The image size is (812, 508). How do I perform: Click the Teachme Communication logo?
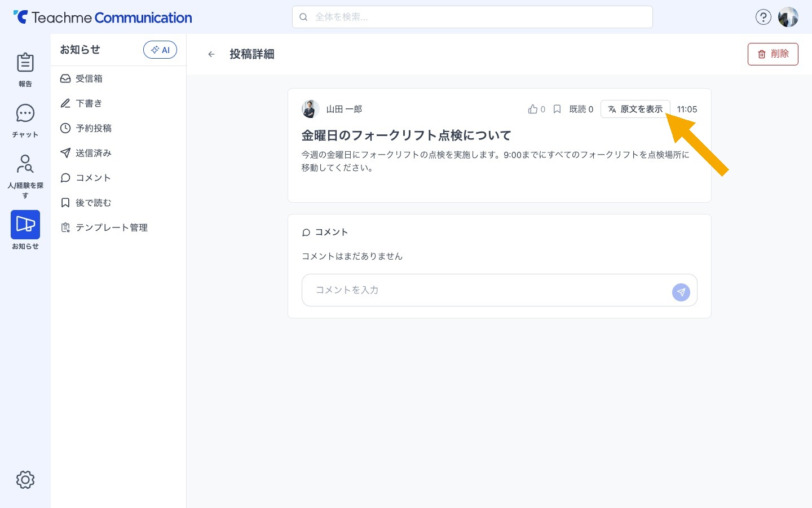coord(103,17)
